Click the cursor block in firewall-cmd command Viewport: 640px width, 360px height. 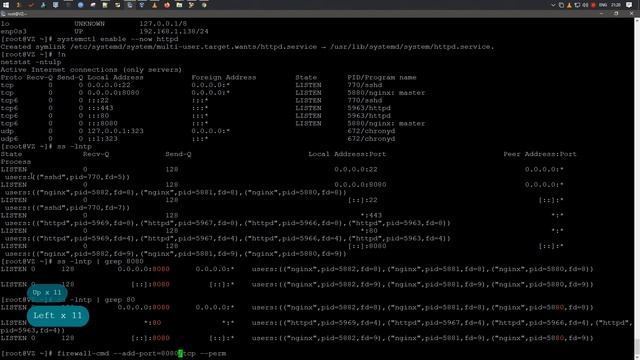click(x=180, y=353)
